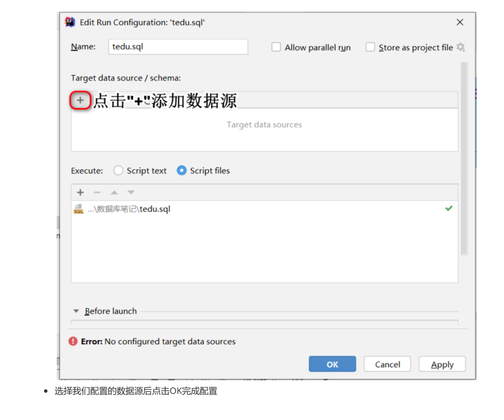Viewport: 504px width, 420px height.
Task: Click the Apply button
Action: (x=442, y=364)
